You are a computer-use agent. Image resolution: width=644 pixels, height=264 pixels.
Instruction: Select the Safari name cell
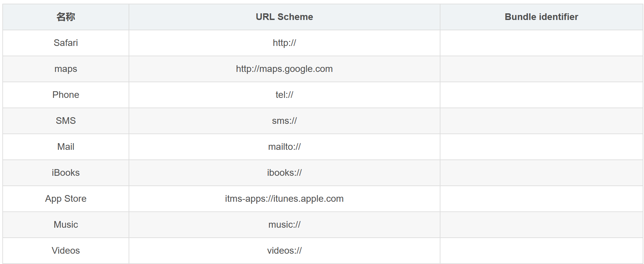[x=66, y=43]
